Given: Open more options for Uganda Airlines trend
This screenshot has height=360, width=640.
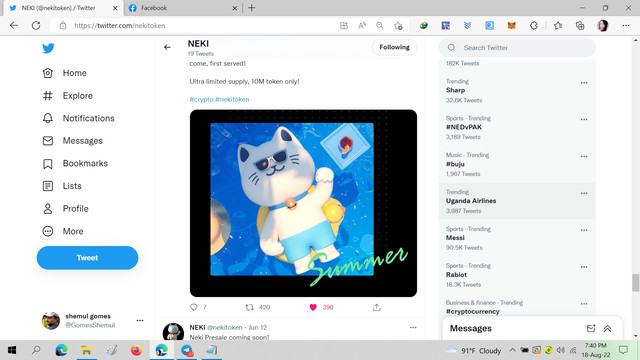Looking at the screenshot, I should pos(584,193).
